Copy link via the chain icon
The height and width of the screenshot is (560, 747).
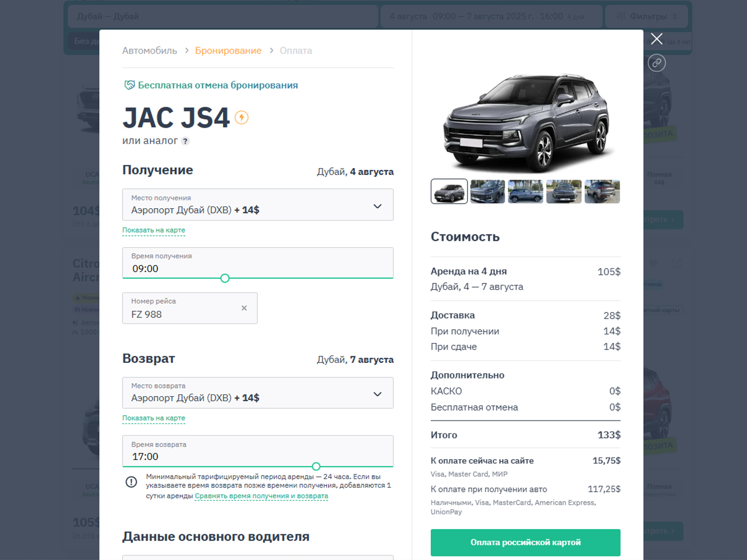click(657, 62)
